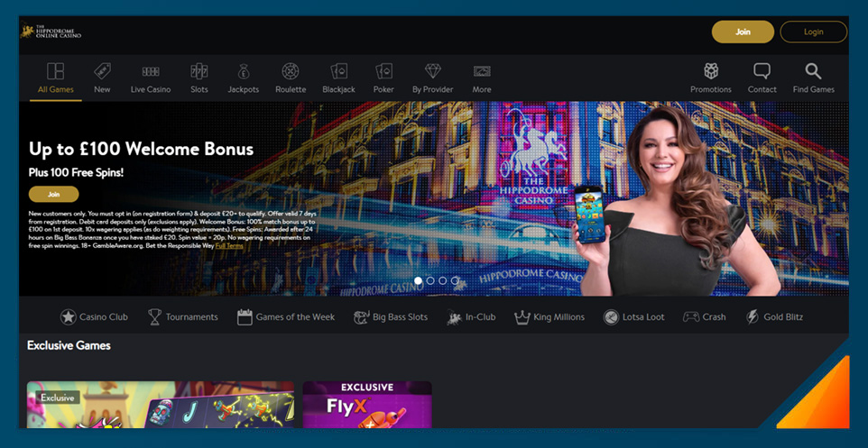
Task: Open the Games of the Week text link
Action: (295, 317)
